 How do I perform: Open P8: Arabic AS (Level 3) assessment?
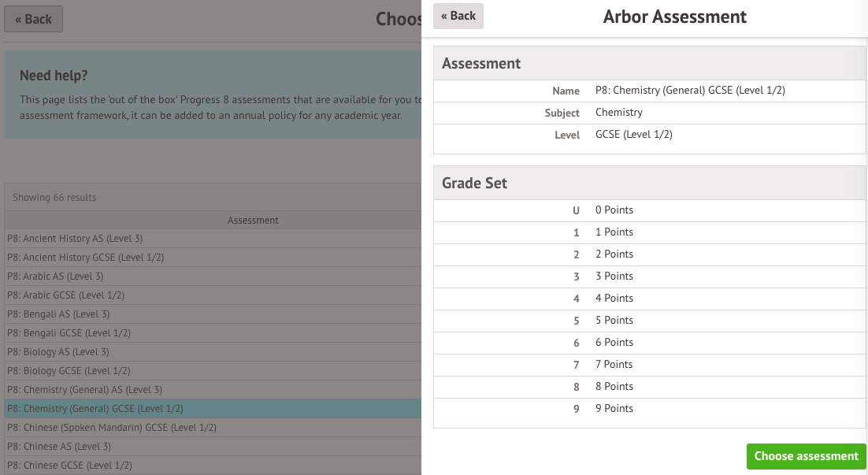(55, 276)
